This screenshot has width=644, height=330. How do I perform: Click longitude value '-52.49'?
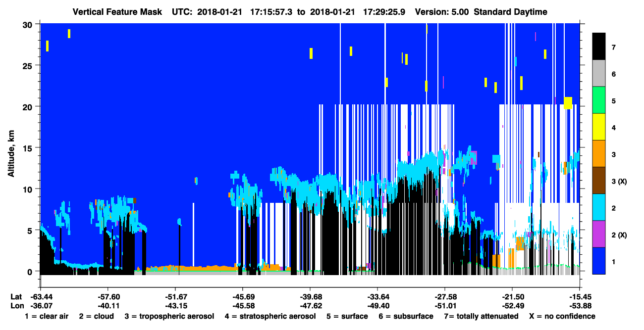pyautogui.click(x=512, y=306)
